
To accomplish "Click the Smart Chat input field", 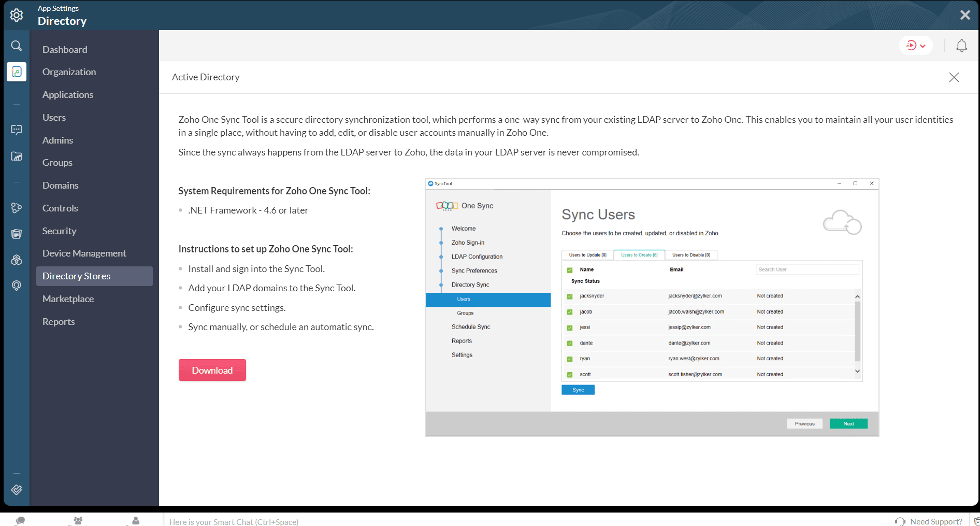I will click(526, 520).
